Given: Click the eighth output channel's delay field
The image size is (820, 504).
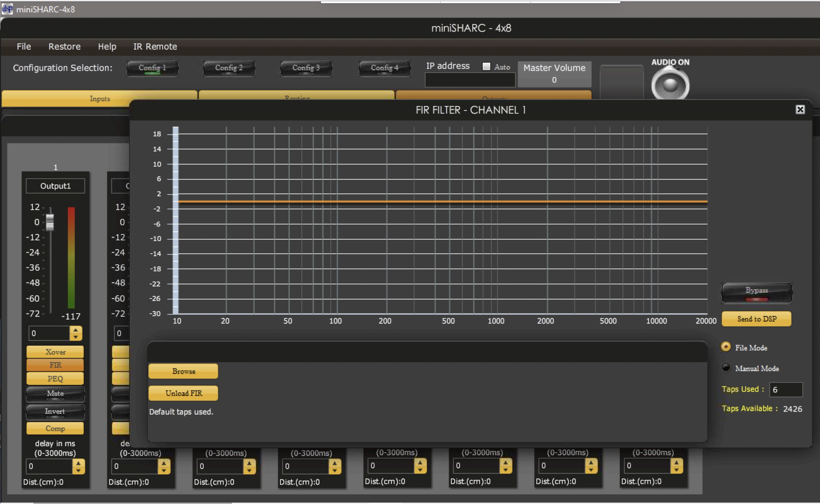Looking at the screenshot, I should [x=647, y=466].
